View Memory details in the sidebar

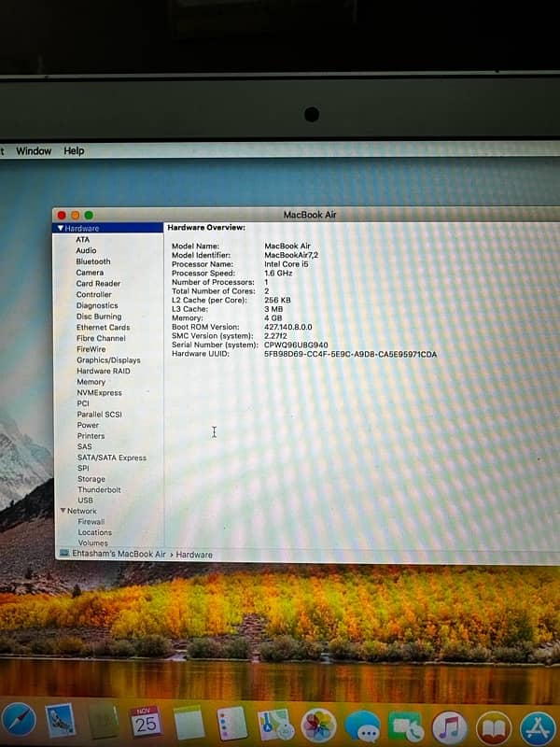coord(91,382)
